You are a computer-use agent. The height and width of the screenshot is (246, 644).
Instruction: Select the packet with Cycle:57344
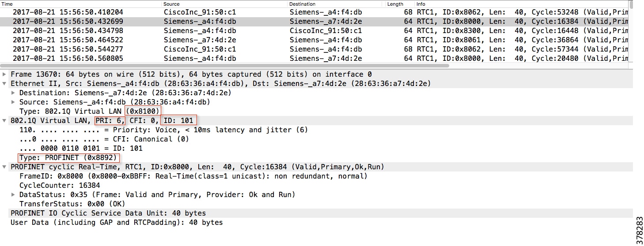click(314, 49)
